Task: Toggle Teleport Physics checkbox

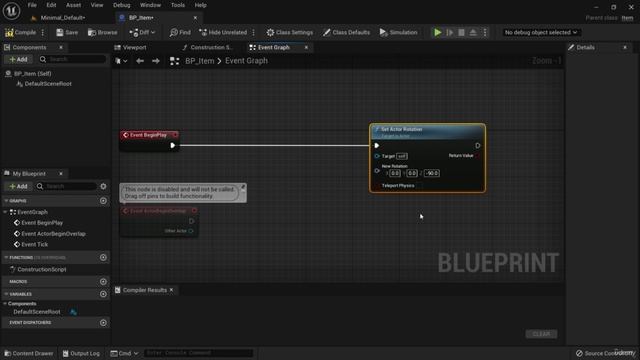Action: click(420, 186)
